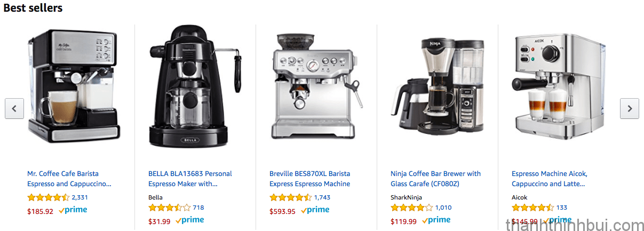Click the Aicok espresso machine star rating
644x231 pixels.
(x=532, y=208)
